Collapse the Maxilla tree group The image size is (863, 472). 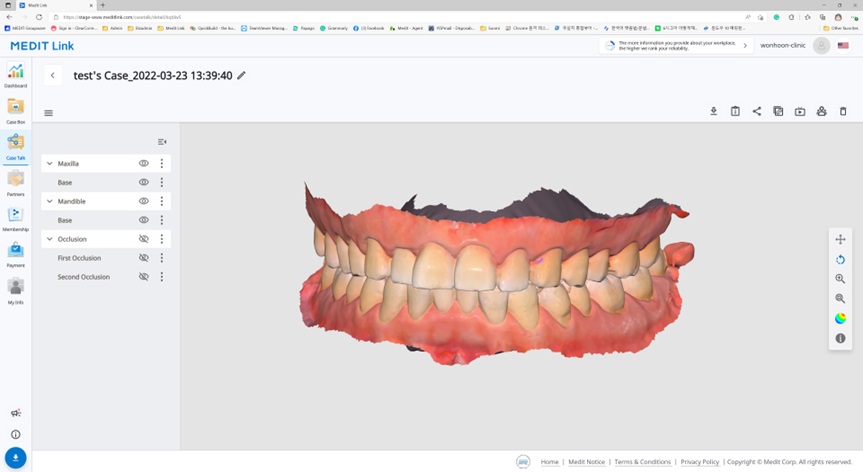point(50,163)
